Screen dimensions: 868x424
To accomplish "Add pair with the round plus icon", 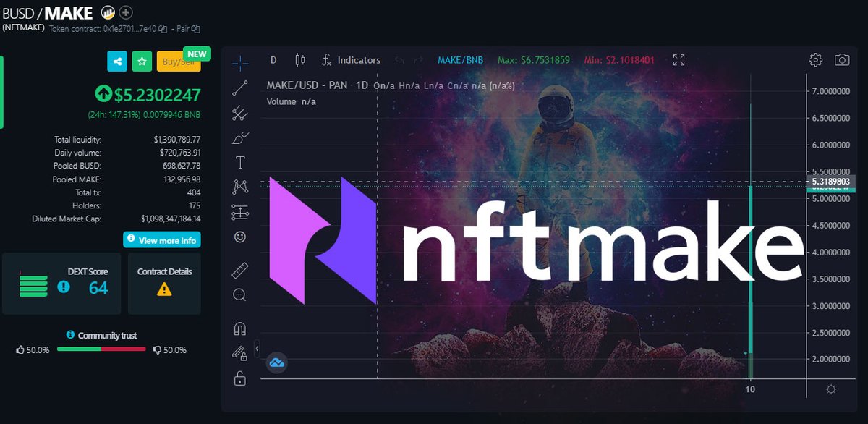I will click(126, 12).
